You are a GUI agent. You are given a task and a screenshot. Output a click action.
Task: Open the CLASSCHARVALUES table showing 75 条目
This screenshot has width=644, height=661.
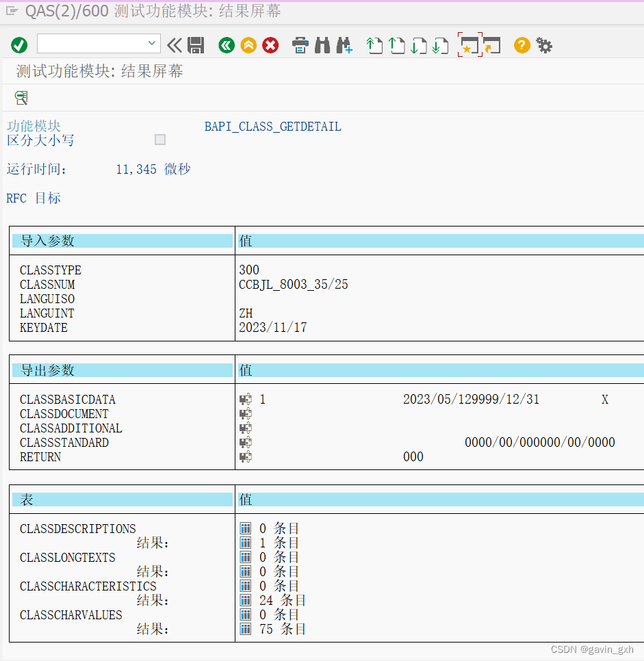coord(245,629)
